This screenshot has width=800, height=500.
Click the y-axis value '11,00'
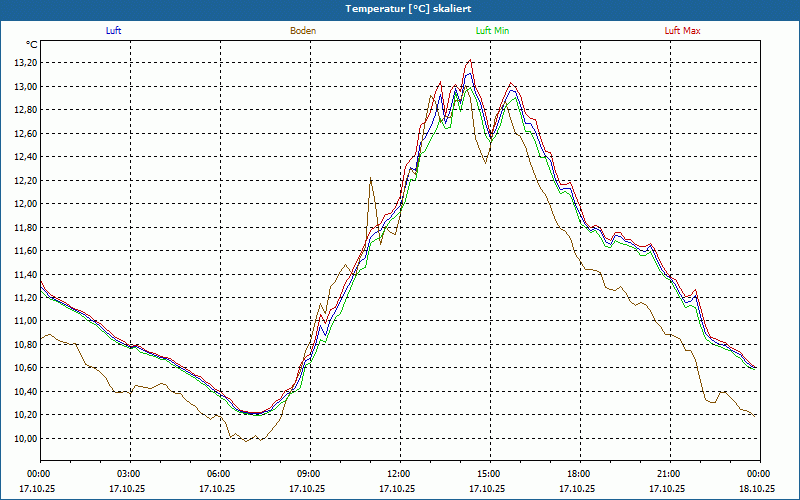(27, 321)
